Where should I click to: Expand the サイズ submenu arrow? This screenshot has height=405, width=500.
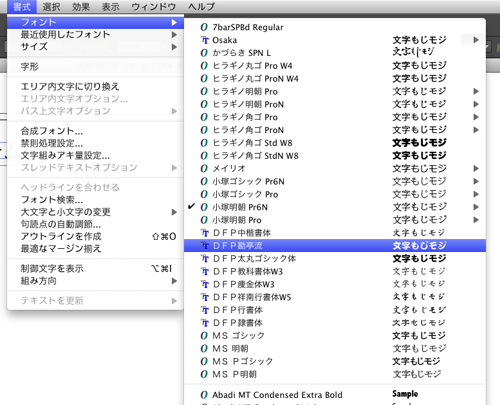pyautogui.click(x=174, y=47)
